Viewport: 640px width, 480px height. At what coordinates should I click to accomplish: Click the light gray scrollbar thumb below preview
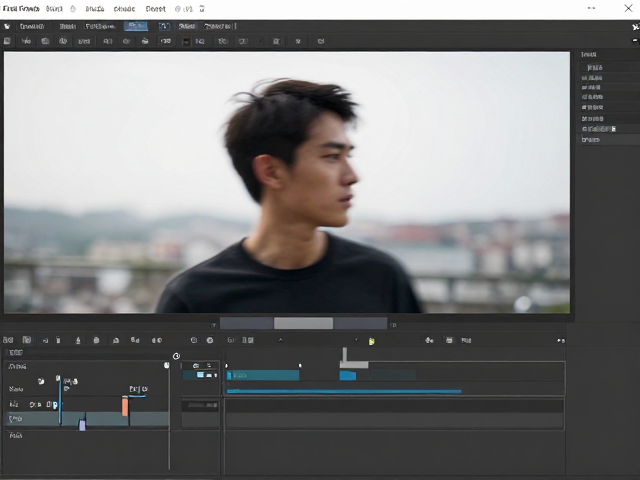303,324
